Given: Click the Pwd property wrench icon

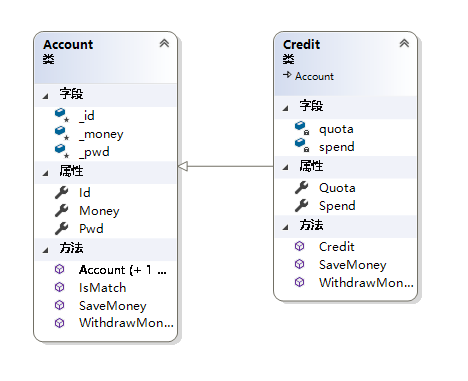Looking at the screenshot, I should click(x=61, y=229).
